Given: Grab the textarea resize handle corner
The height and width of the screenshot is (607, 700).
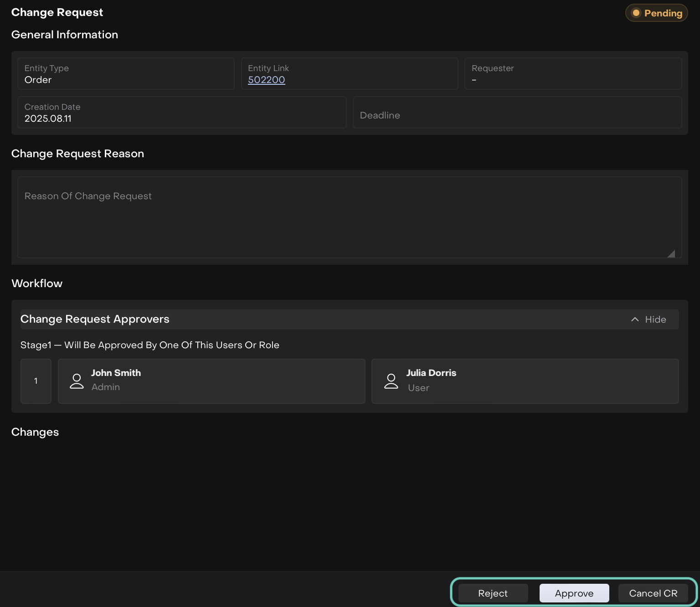Looking at the screenshot, I should point(671,253).
